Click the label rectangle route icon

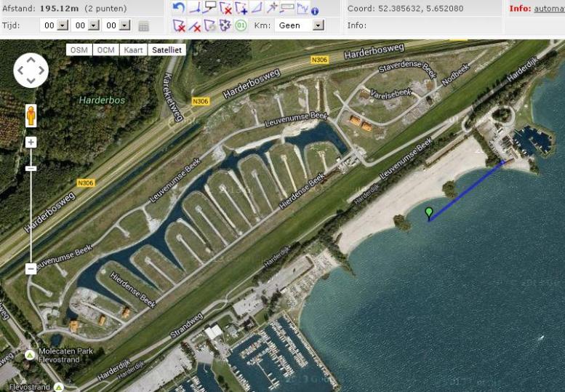[x=287, y=7]
